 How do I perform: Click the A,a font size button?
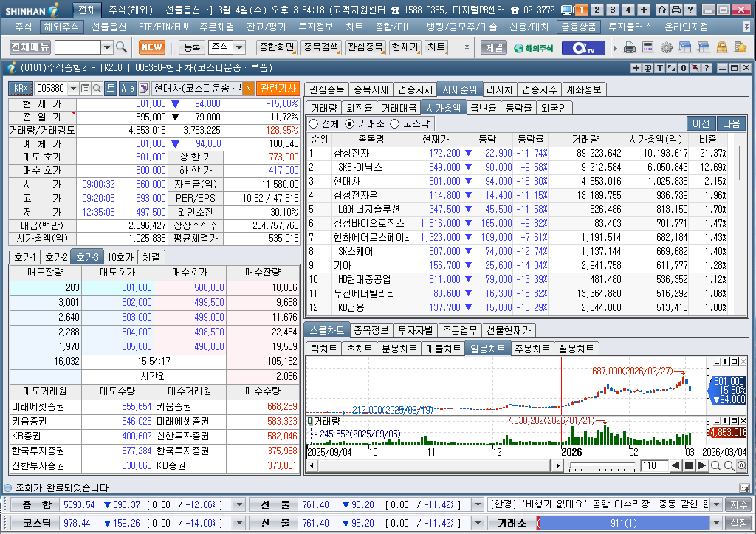[128, 89]
